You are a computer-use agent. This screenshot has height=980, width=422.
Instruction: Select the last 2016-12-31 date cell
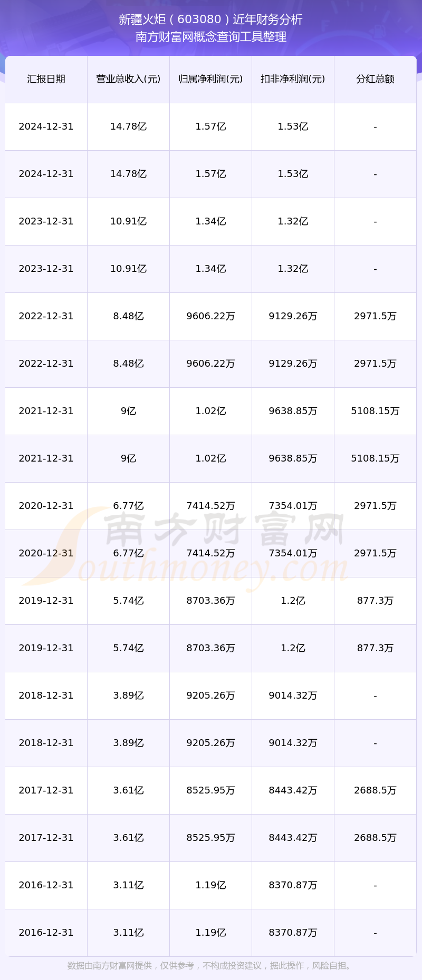tap(46, 933)
